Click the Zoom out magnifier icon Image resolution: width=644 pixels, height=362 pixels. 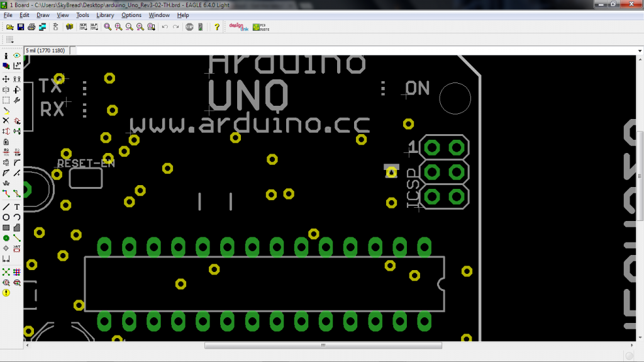point(130,27)
